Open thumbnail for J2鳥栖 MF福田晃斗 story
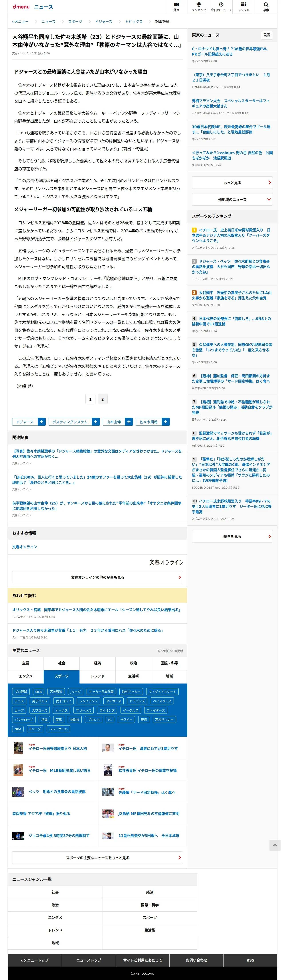 tap(108, 814)
